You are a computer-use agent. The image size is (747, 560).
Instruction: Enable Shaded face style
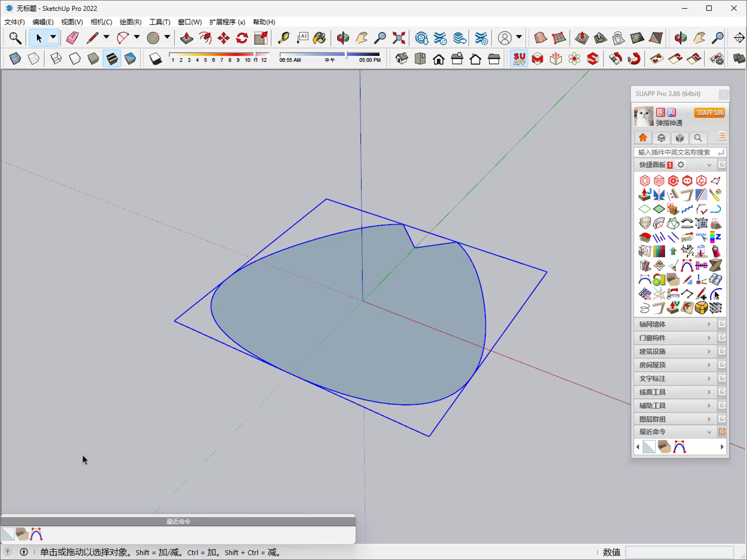(x=93, y=59)
